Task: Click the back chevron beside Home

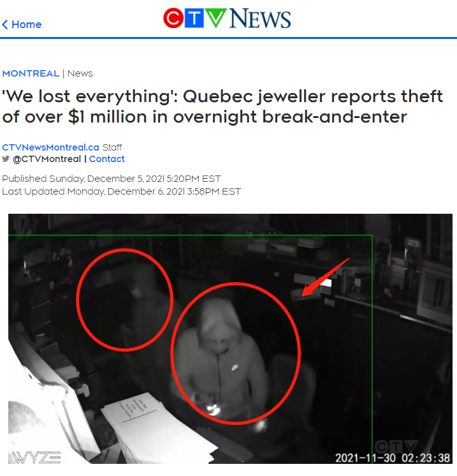Action: pyautogui.click(x=5, y=25)
